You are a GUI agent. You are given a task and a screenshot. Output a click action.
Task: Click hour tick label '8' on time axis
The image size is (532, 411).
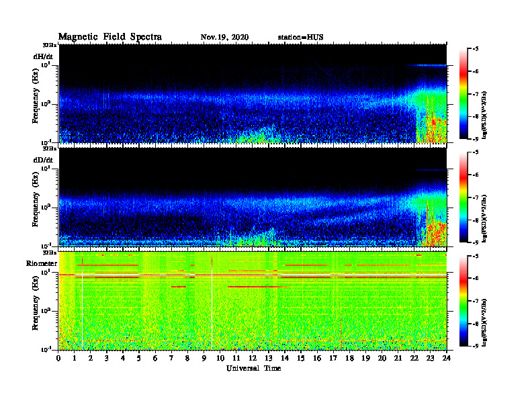click(x=187, y=359)
